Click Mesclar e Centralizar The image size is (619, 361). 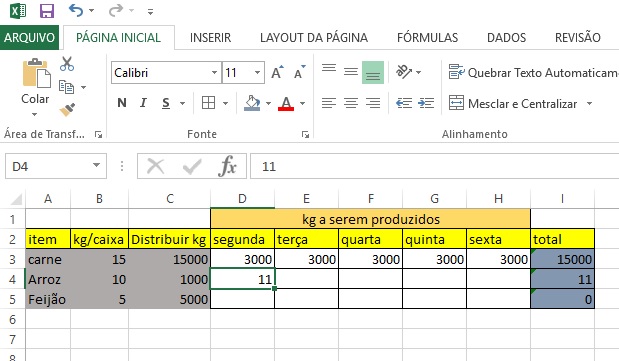point(513,103)
